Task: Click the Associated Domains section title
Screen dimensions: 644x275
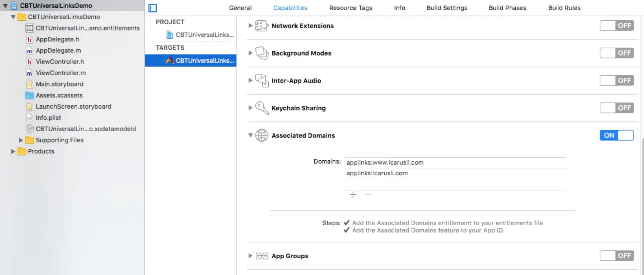Action: click(303, 135)
